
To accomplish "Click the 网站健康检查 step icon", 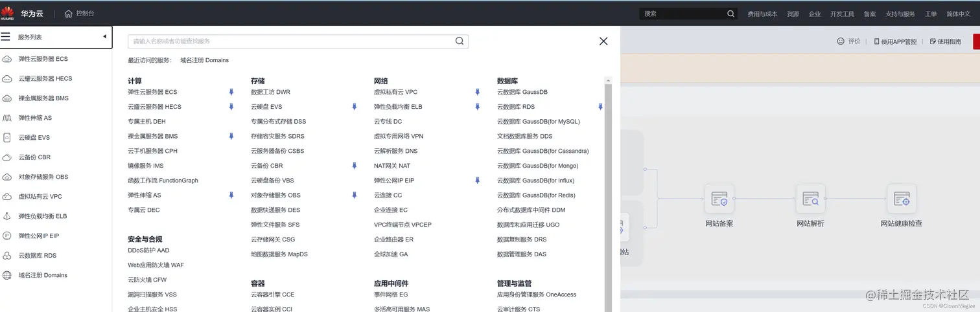I will (902, 199).
